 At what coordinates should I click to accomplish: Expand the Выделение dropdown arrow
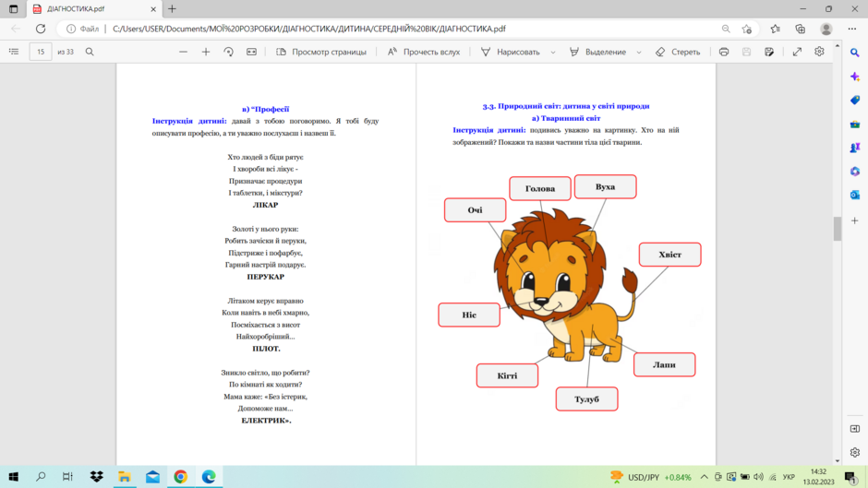[x=639, y=52]
